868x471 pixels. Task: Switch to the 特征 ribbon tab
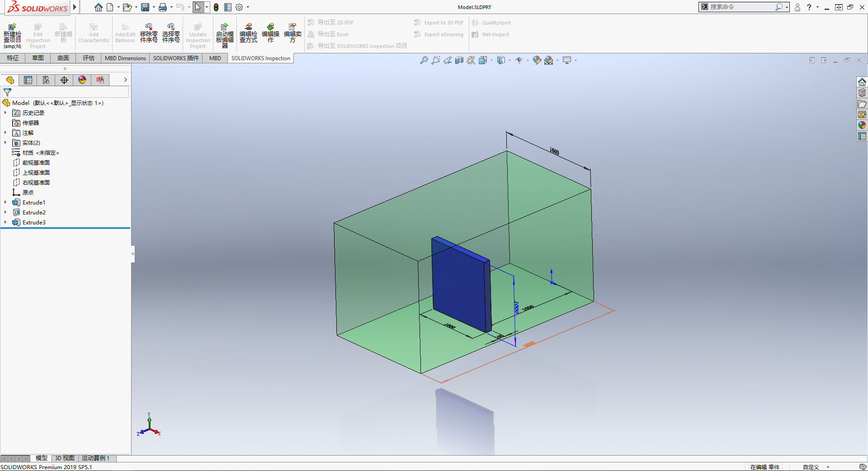(13, 58)
